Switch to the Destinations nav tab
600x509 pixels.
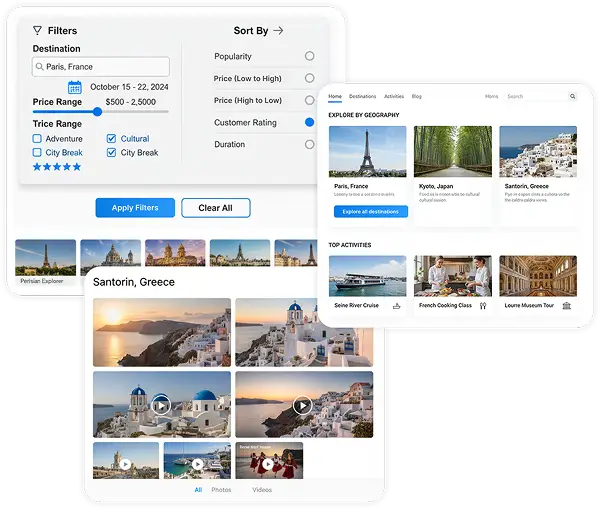click(362, 96)
